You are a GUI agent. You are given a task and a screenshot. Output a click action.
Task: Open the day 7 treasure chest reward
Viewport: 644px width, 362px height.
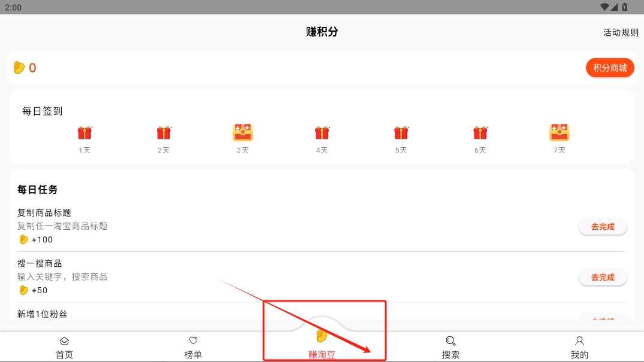point(560,133)
